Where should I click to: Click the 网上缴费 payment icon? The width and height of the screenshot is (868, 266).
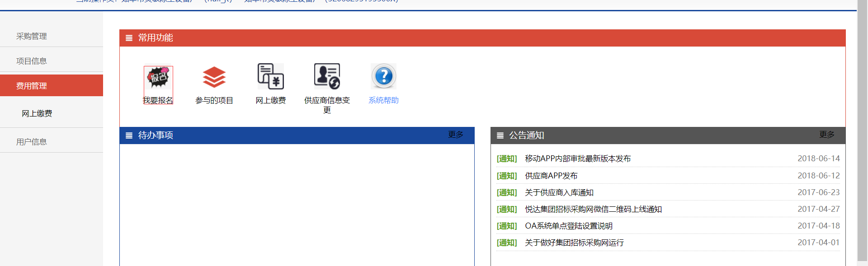click(x=270, y=76)
